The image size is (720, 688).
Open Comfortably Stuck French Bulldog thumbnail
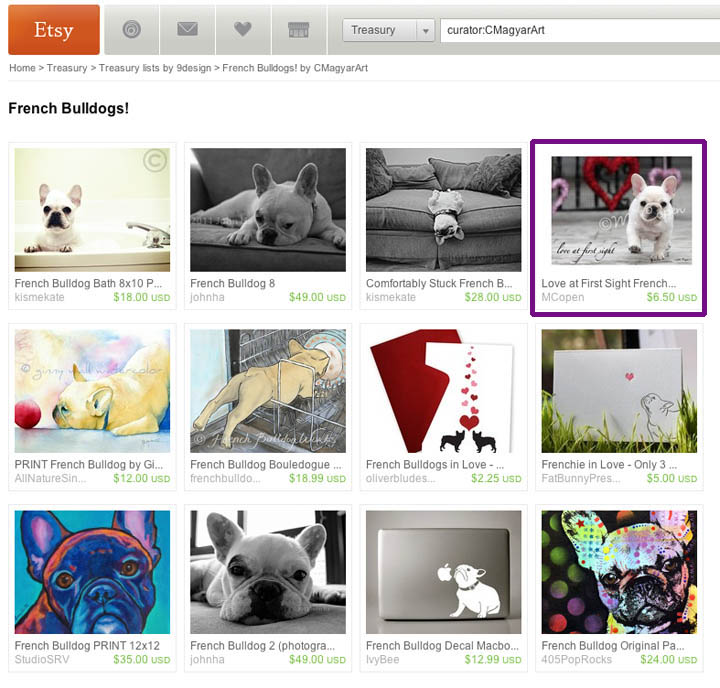[x=444, y=209]
